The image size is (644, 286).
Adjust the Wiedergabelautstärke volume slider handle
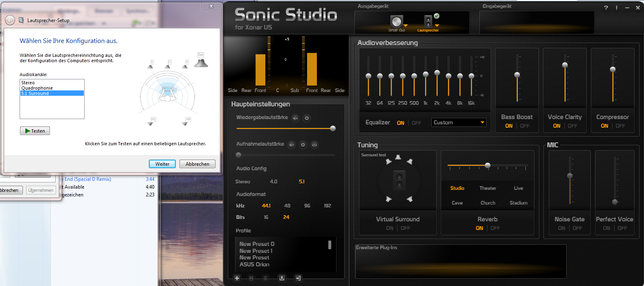tap(333, 128)
